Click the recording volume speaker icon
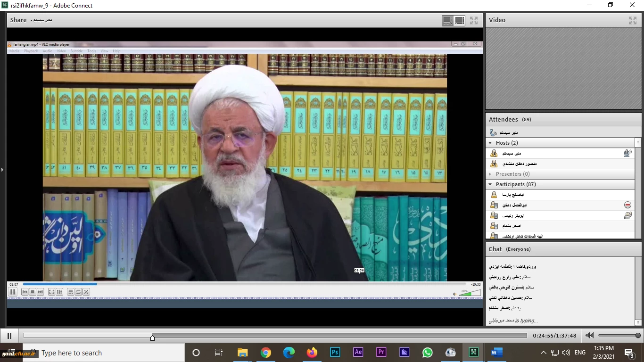 point(589,336)
